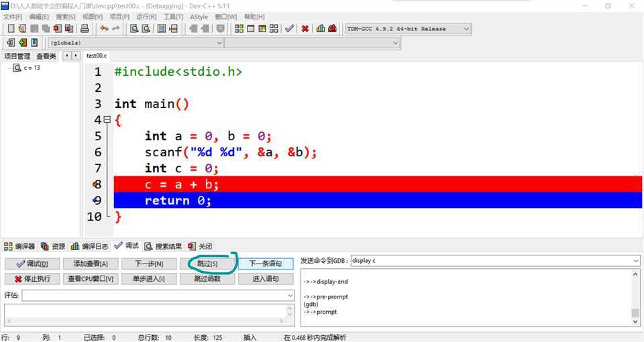
Task: Click the GDB output vertical scrollbar
Action: (635, 298)
